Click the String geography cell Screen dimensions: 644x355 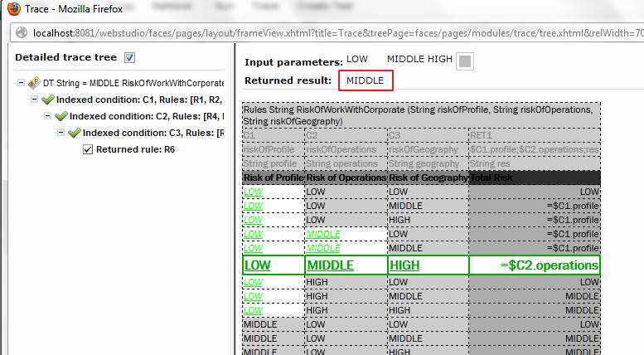pyautogui.click(x=429, y=163)
